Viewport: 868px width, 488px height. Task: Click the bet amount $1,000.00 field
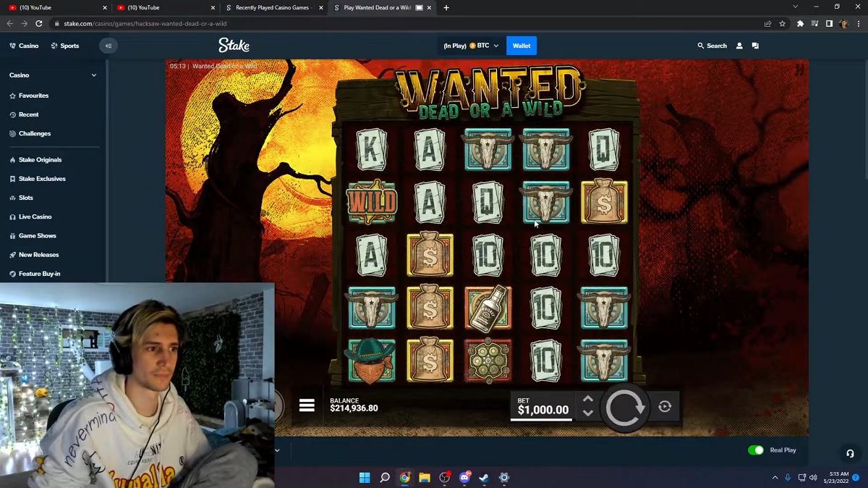(x=542, y=406)
